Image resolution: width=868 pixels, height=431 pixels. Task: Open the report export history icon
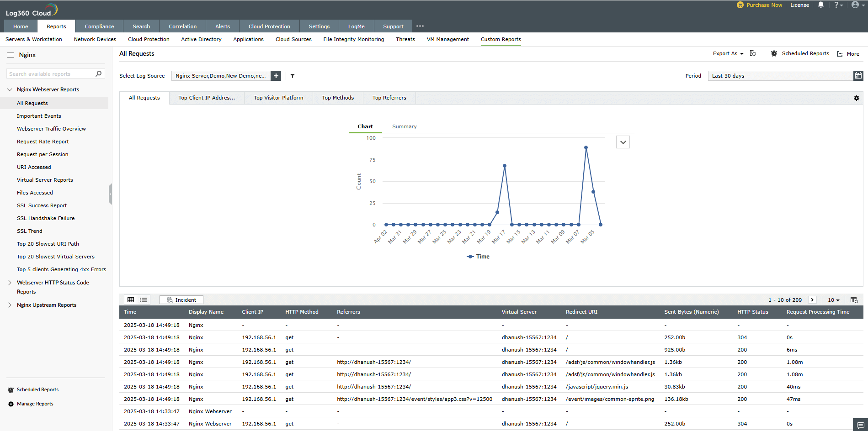click(x=753, y=53)
